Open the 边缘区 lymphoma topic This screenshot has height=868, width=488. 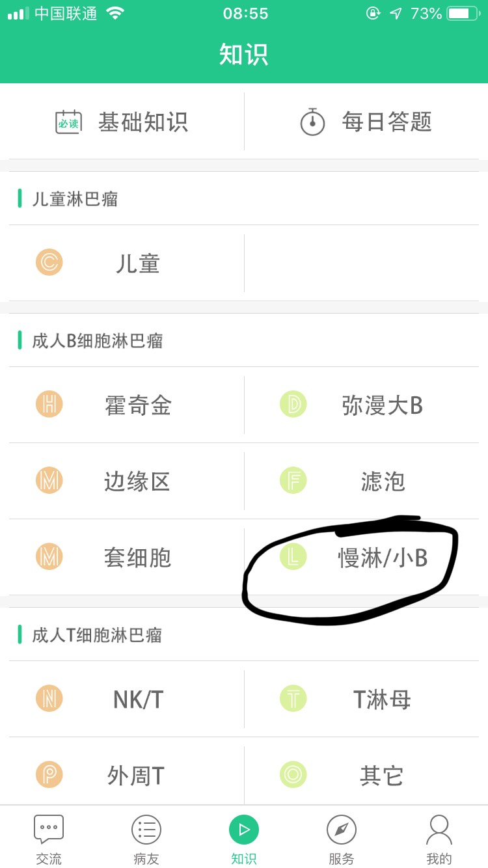pos(127,481)
